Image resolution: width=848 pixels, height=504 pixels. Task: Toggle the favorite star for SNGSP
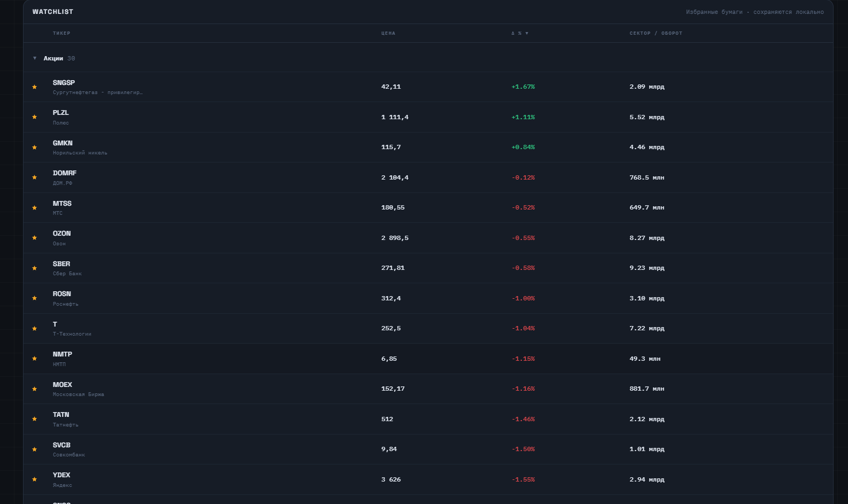point(35,87)
